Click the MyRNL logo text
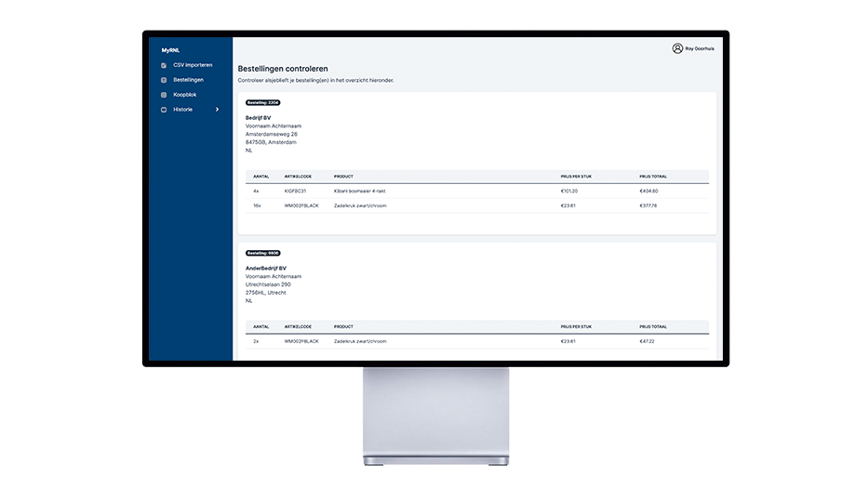 coord(170,49)
